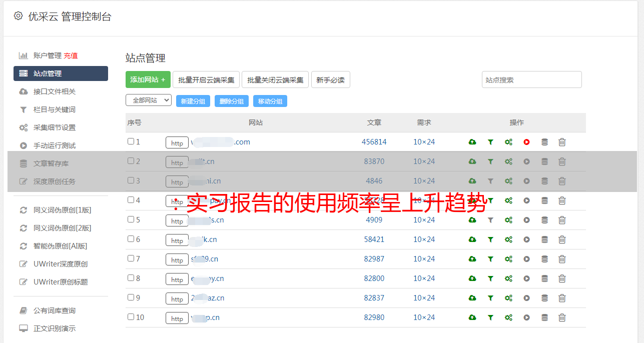Viewport: 644px width, 343px height.
Task: Open 同义词伪原创[1版] in the sidebar
Action: coord(63,210)
